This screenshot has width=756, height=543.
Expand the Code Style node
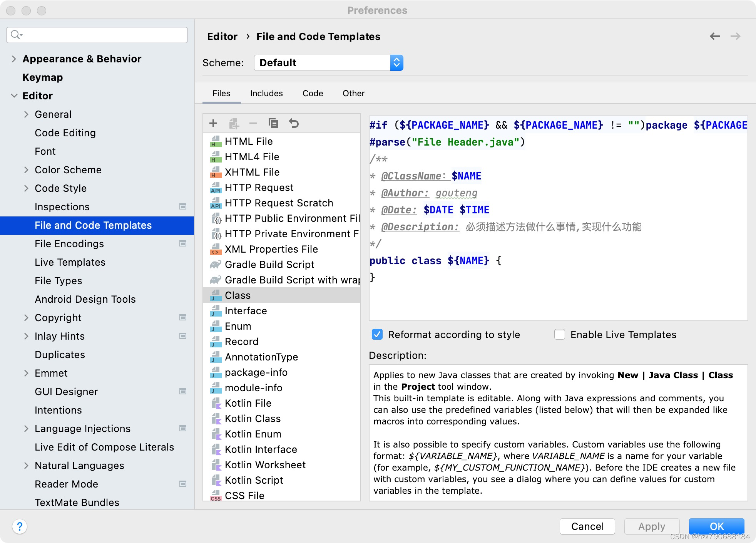point(26,188)
